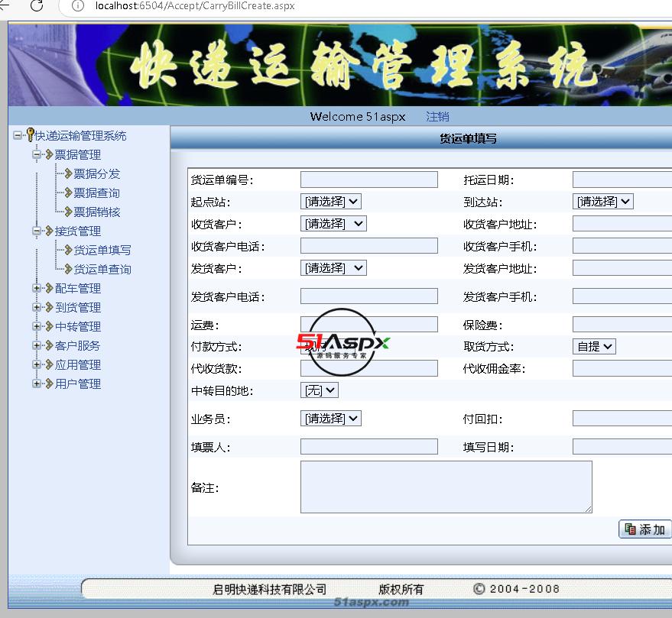Select 票据管理 tree label

[78, 154]
